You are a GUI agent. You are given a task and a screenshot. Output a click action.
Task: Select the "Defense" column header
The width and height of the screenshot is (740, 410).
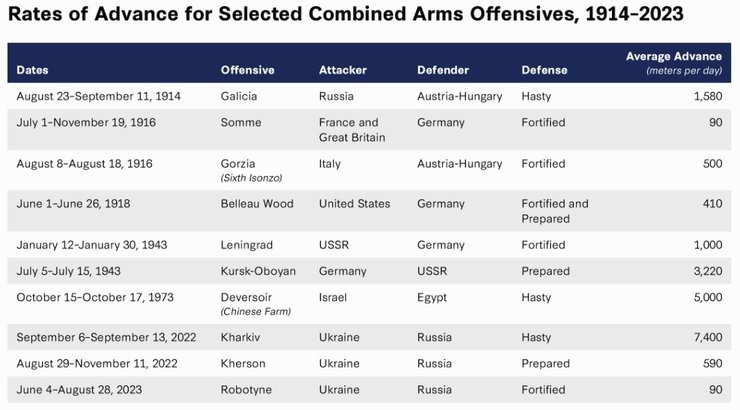[544, 70]
